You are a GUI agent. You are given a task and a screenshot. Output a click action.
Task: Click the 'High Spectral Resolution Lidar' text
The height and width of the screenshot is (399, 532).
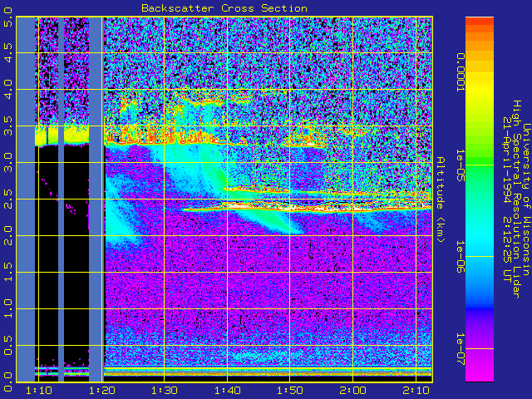point(516,199)
